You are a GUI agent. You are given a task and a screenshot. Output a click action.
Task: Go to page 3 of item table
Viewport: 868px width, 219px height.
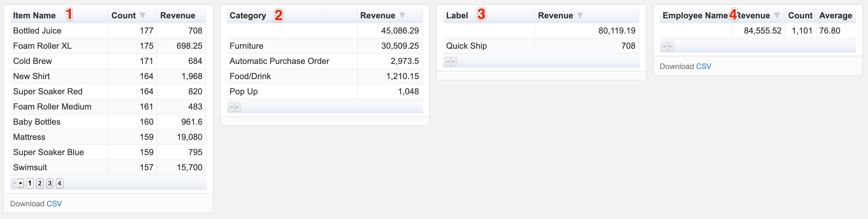(x=49, y=183)
